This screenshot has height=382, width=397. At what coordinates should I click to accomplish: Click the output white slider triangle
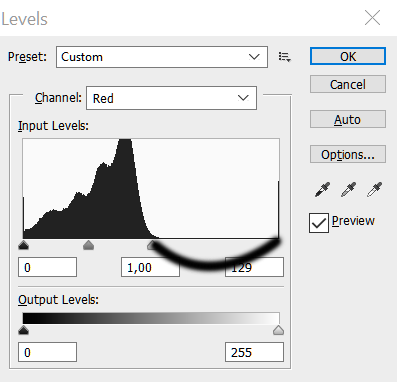click(278, 330)
